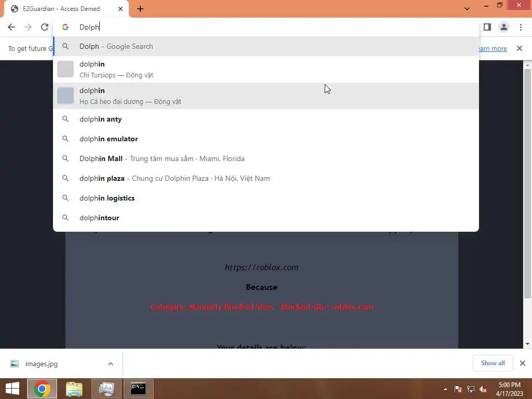Image resolution: width=532 pixels, height=399 pixels.
Task: Click the forward navigation arrow
Action: click(28, 27)
